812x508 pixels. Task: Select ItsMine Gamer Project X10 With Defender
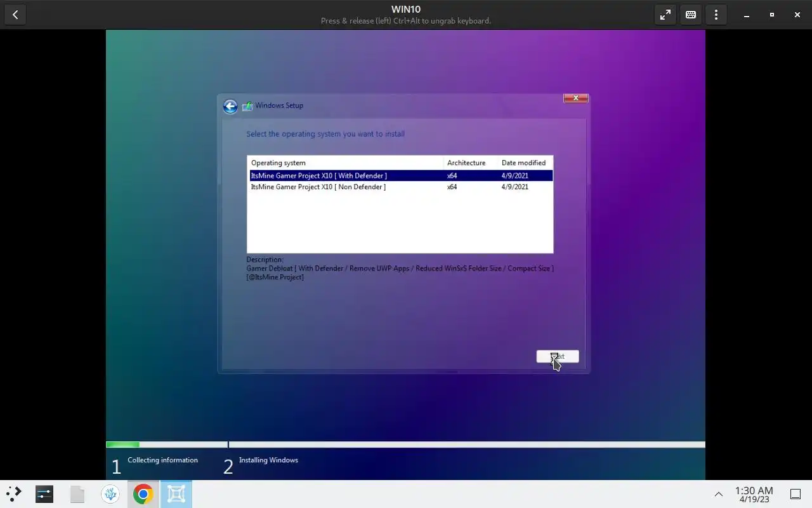point(400,176)
